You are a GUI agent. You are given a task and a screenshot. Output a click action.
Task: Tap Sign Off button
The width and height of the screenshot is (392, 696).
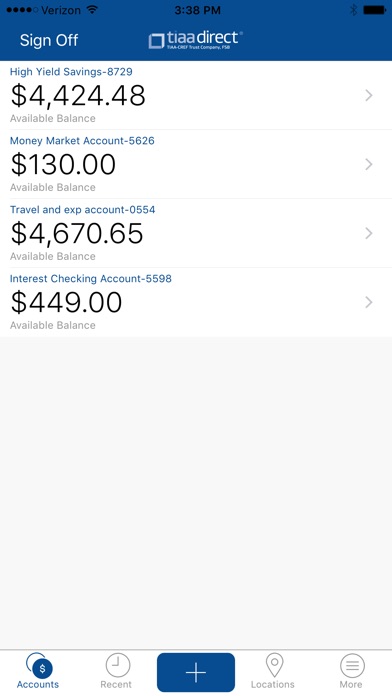click(49, 40)
